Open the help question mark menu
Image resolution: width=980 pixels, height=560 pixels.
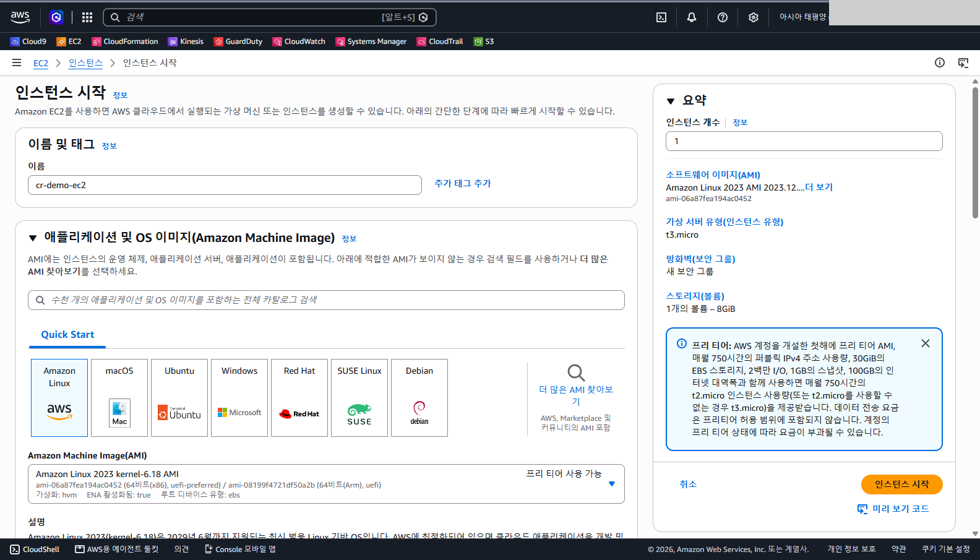tap(723, 17)
